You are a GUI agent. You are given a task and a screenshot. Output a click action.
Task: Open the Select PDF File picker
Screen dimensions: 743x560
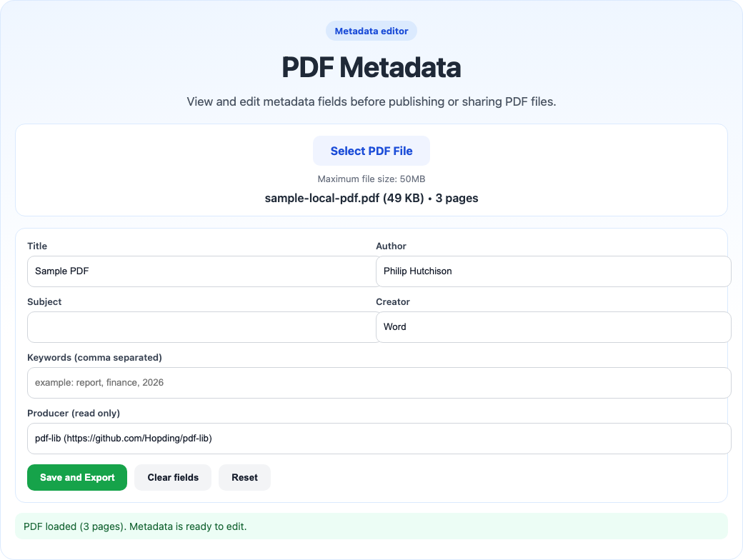[x=371, y=151]
